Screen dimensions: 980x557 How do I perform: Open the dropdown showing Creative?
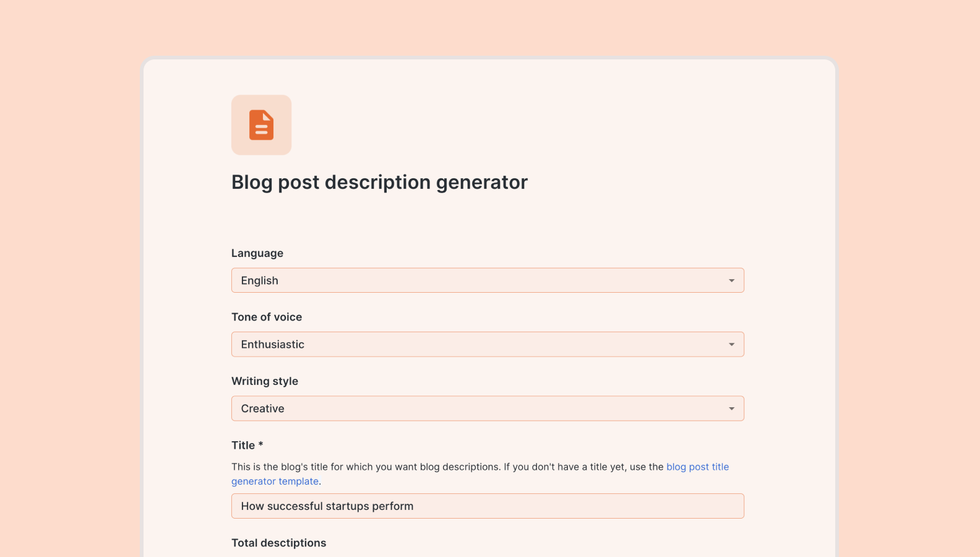coord(487,408)
